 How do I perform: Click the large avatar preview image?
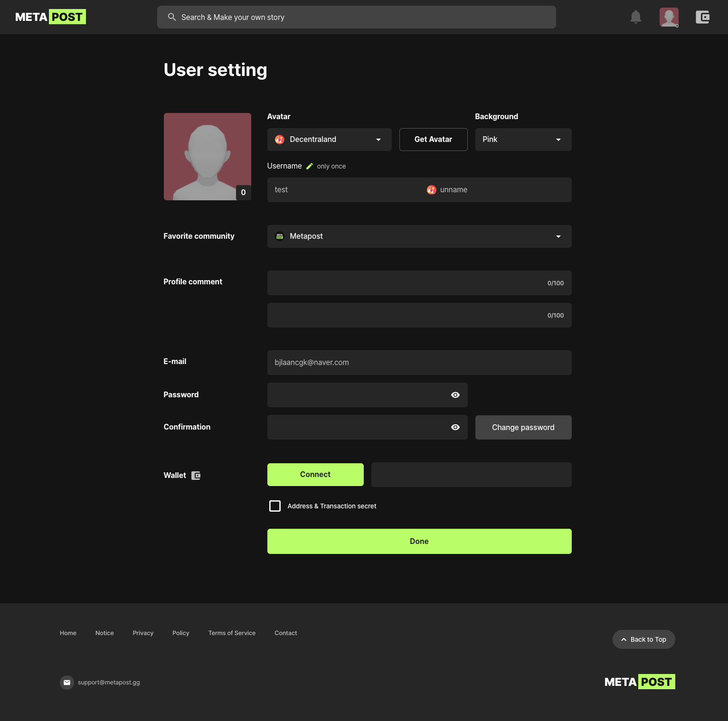(208, 157)
